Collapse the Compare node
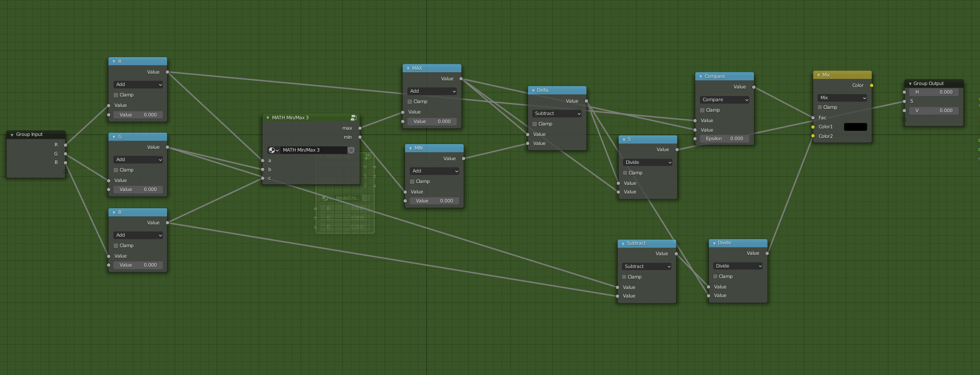The width and height of the screenshot is (980, 375). [700, 77]
